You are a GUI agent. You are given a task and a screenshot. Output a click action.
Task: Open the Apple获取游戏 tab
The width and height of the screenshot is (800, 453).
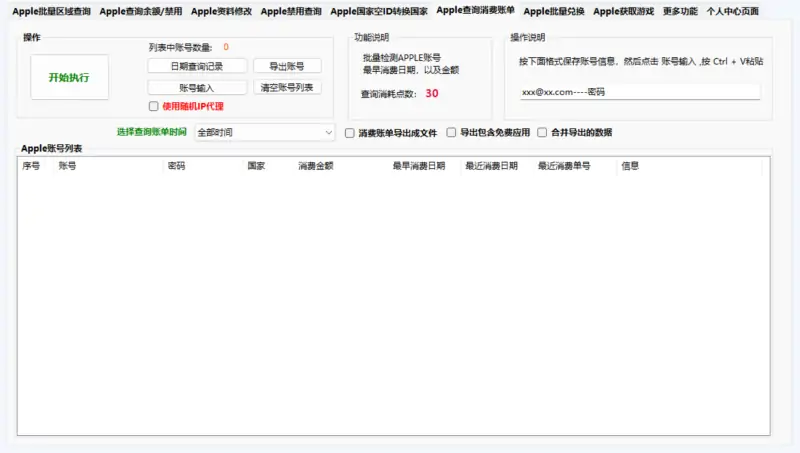(623, 12)
